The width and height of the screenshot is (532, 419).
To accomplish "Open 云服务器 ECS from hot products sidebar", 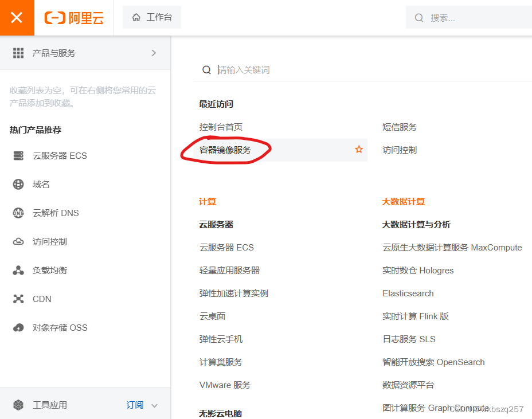I will (60, 156).
